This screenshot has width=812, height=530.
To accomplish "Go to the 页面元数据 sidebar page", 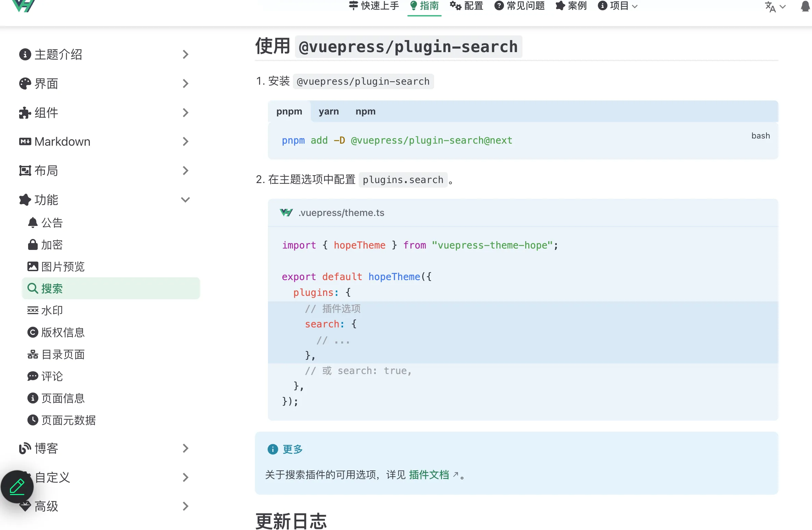I will click(x=110, y=420).
